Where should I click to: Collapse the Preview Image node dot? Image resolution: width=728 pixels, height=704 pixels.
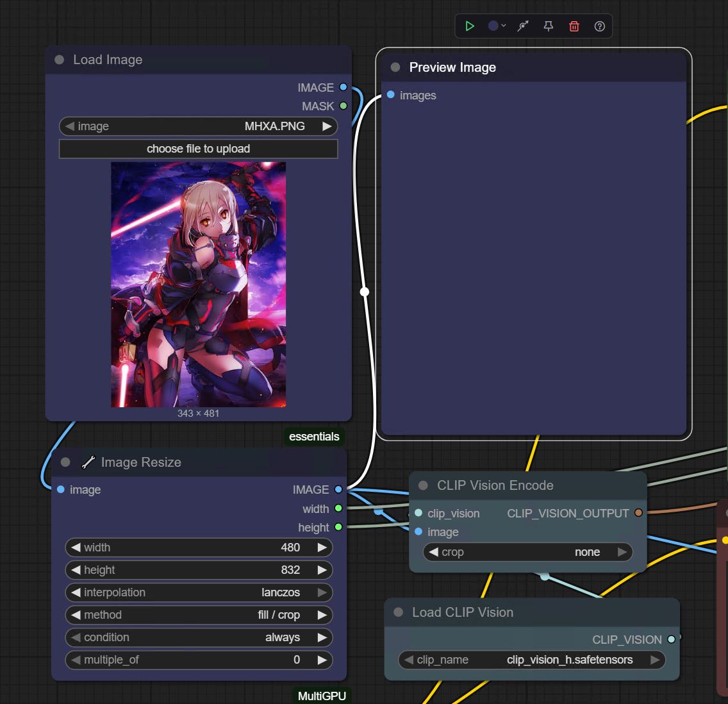pos(395,67)
